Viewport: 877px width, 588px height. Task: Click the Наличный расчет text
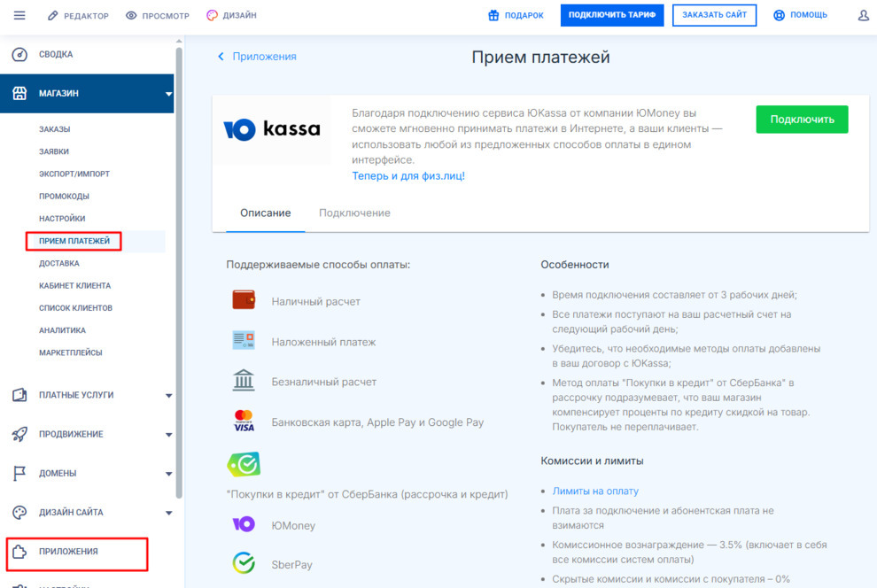pyautogui.click(x=316, y=302)
